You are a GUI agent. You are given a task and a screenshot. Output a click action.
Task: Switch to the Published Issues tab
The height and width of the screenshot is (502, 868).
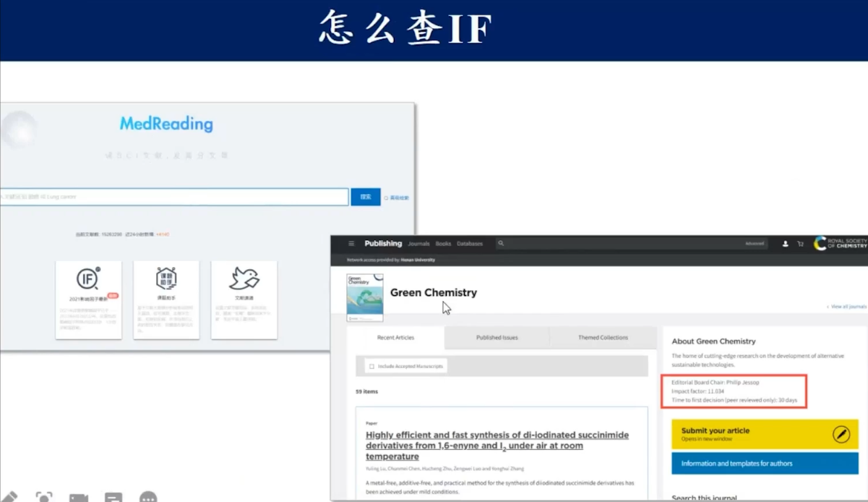coord(497,338)
